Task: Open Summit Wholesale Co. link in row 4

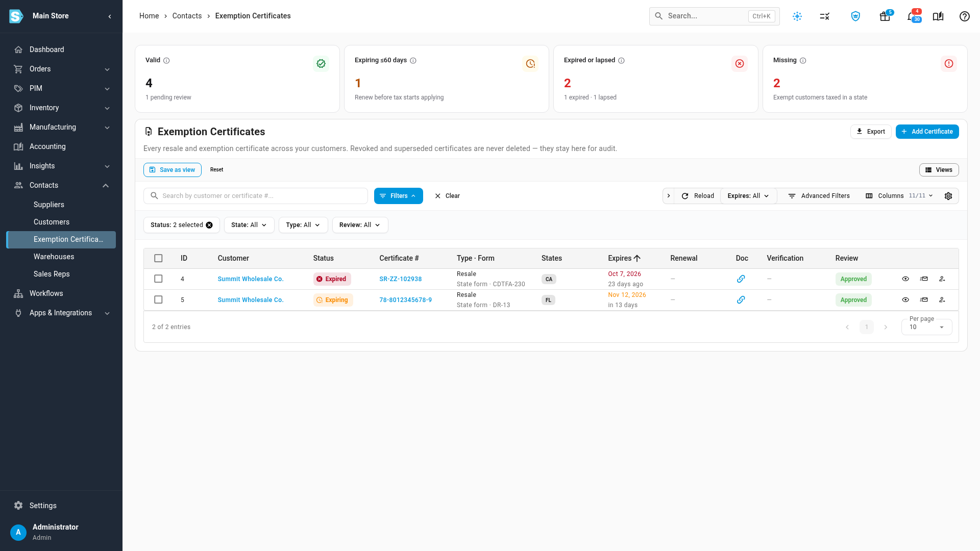Action: tap(251, 279)
